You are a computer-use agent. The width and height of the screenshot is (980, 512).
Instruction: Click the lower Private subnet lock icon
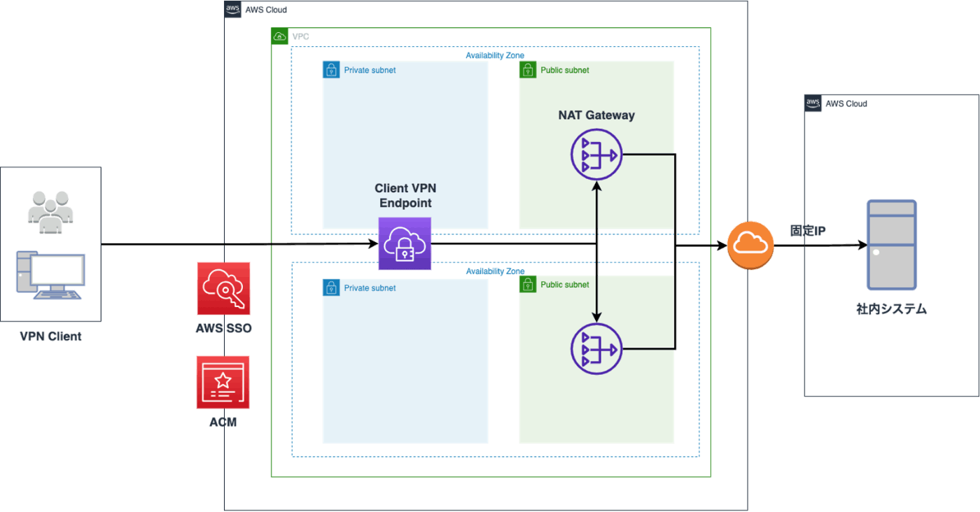pyautogui.click(x=331, y=287)
